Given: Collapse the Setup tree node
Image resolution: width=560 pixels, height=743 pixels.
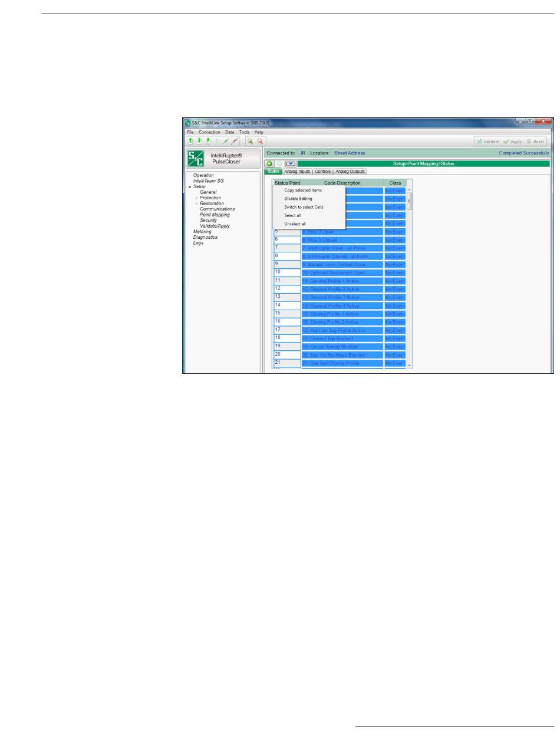Looking at the screenshot, I should point(189,186).
